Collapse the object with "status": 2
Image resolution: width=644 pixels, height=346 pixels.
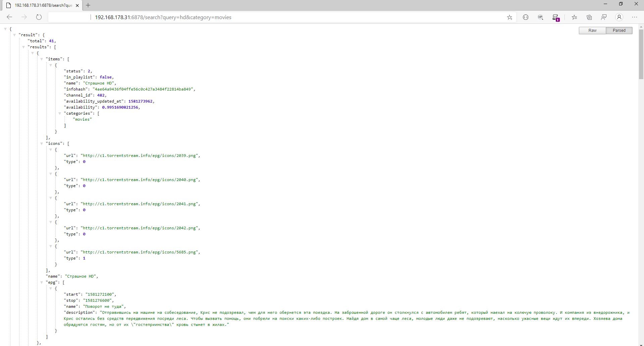click(51, 65)
